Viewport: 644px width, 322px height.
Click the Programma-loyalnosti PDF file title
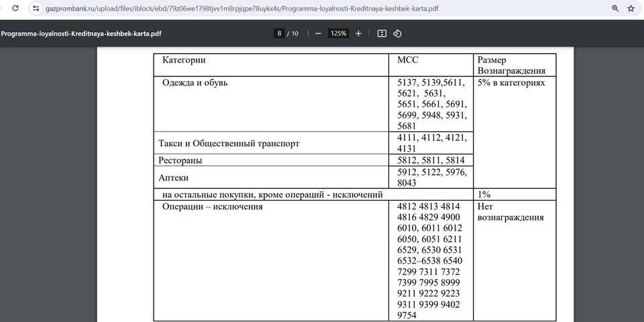pos(81,34)
